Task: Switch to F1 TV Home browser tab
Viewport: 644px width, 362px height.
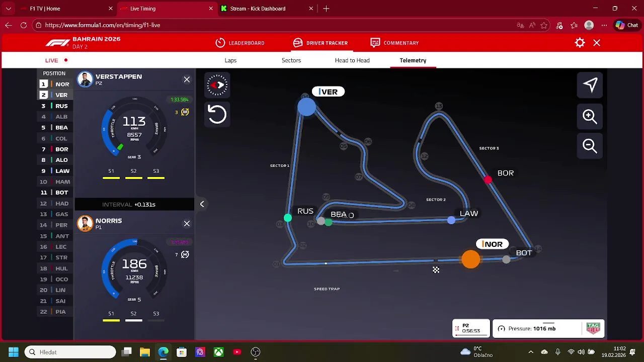Action: (x=66, y=9)
